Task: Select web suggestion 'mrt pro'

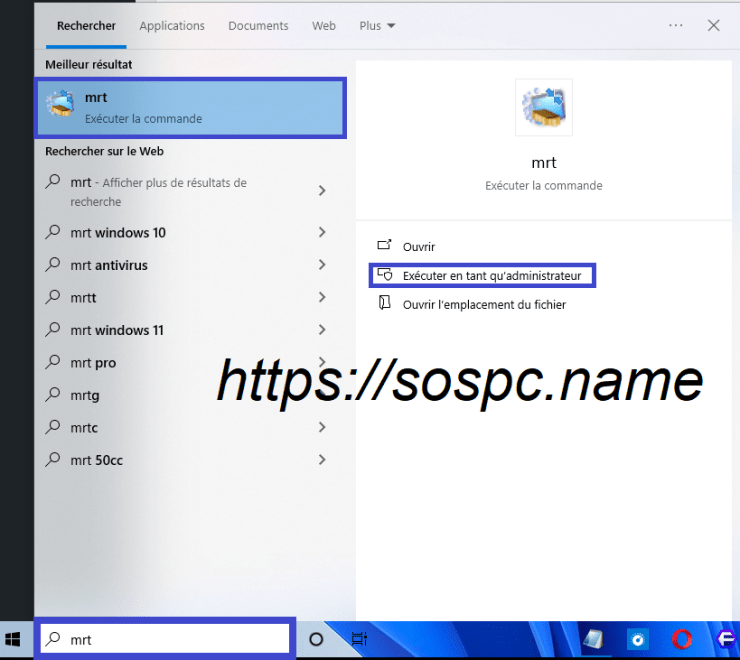Action: click(x=93, y=363)
